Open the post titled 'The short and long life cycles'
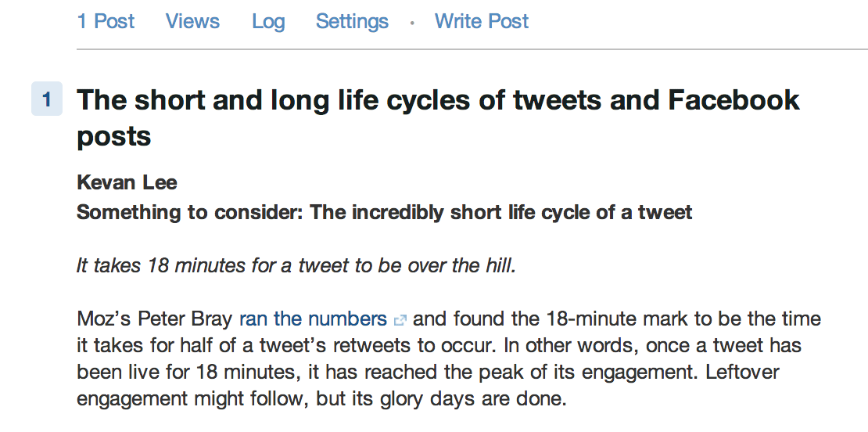This screenshot has height=432, width=868. [x=439, y=117]
